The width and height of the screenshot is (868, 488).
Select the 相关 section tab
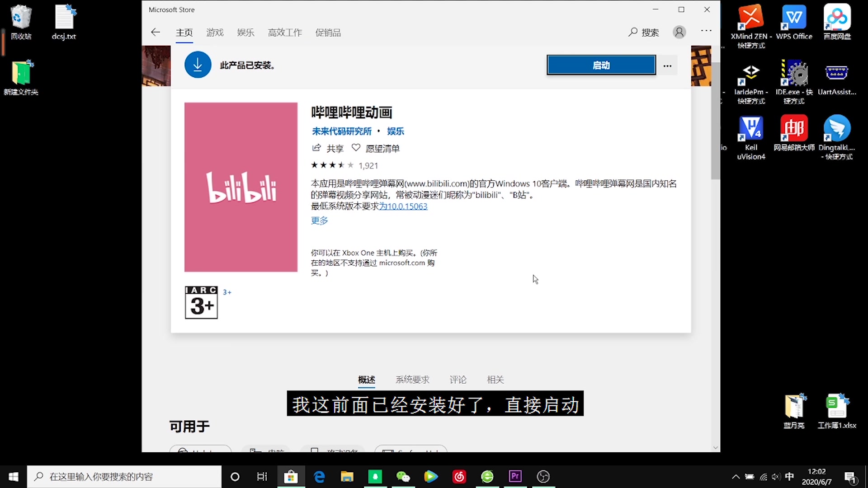click(495, 380)
